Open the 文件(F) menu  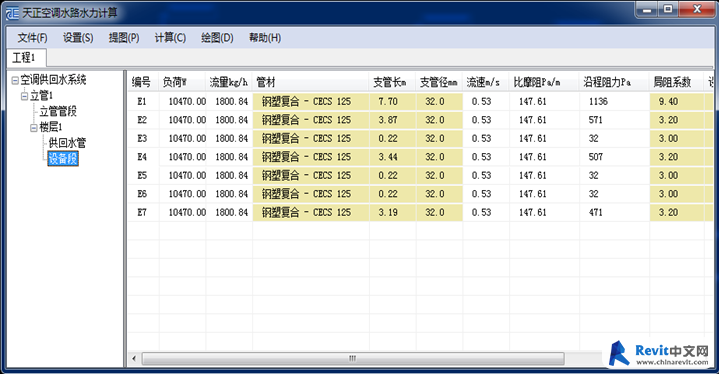[33, 38]
